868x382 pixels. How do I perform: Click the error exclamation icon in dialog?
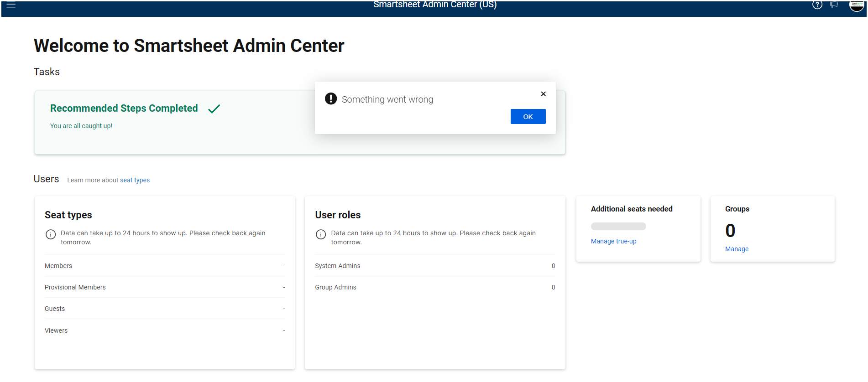(x=331, y=98)
